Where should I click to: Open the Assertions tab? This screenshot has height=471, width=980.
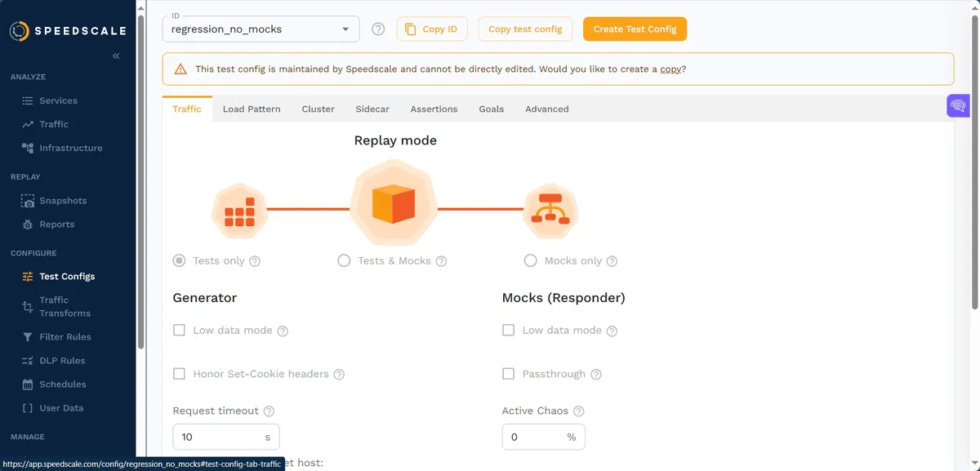pyautogui.click(x=434, y=109)
